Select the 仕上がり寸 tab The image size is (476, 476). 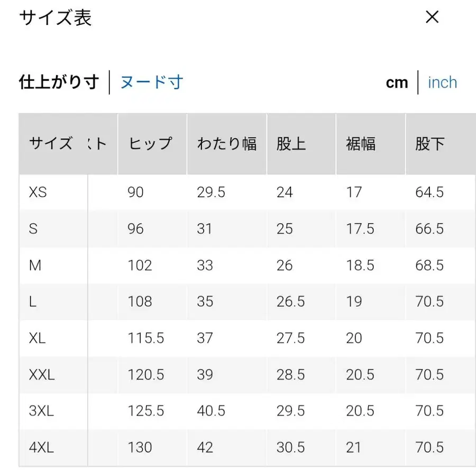58,82
